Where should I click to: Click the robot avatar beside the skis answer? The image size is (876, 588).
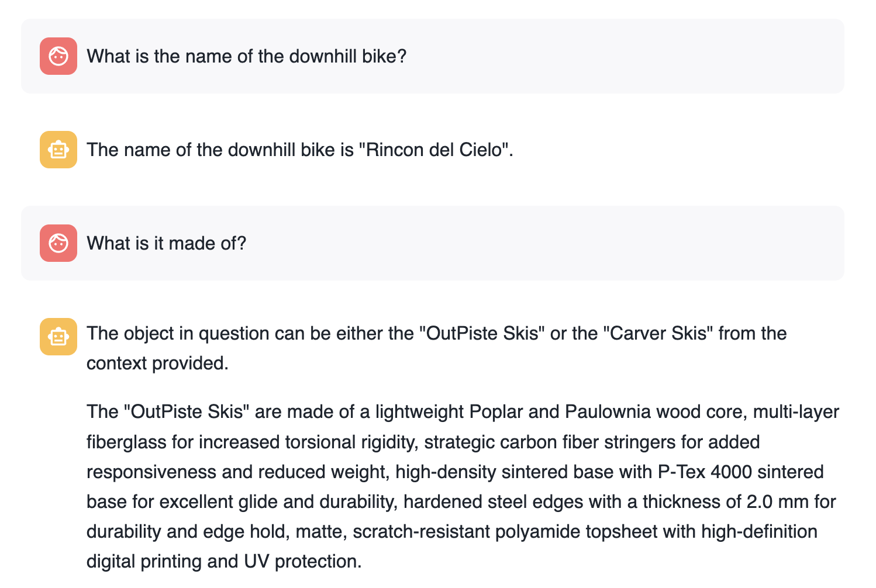(58, 337)
